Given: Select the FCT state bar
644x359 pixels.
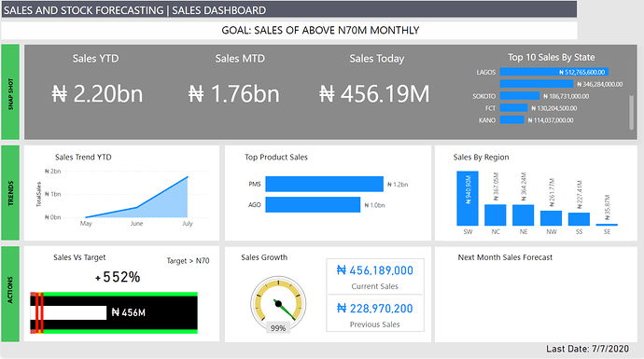Looking at the screenshot, I should tap(514, 108).
